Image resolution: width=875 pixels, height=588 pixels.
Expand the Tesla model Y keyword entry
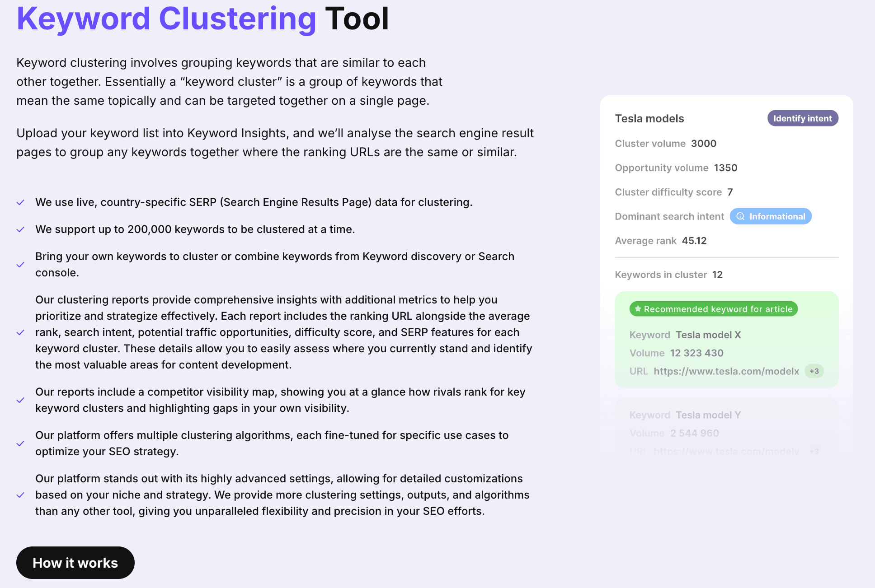pyautogui.click(x=707, y=415)
